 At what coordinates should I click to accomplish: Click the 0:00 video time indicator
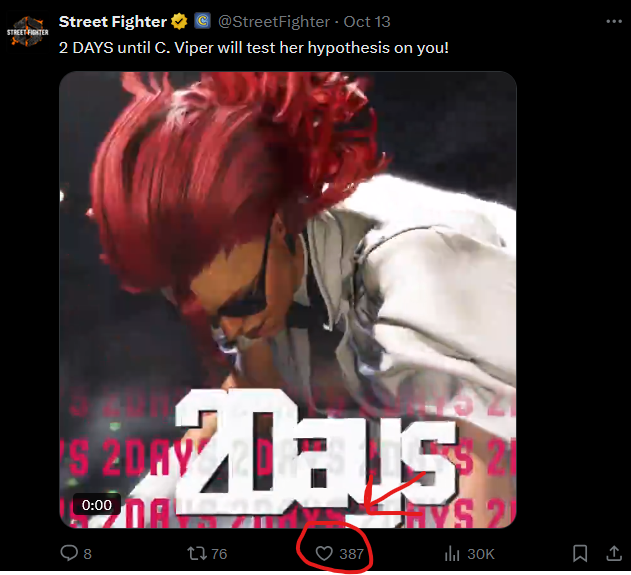[97, 505]
